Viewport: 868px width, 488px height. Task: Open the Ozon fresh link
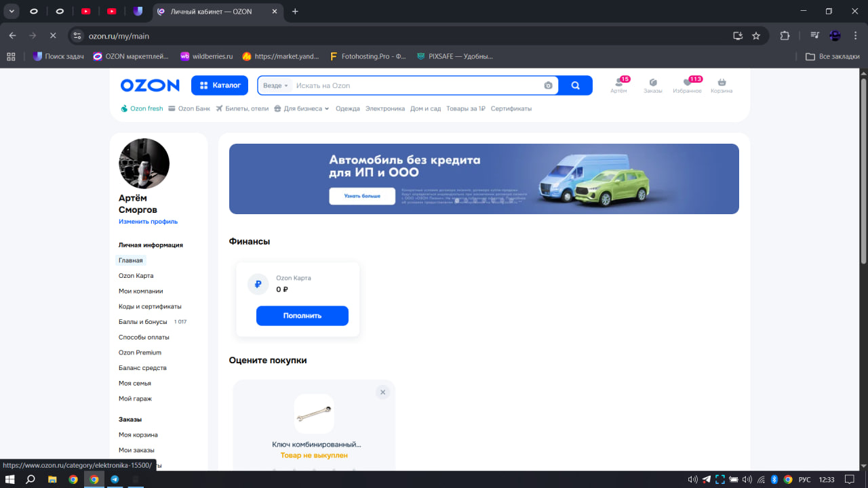click(142, 108)
